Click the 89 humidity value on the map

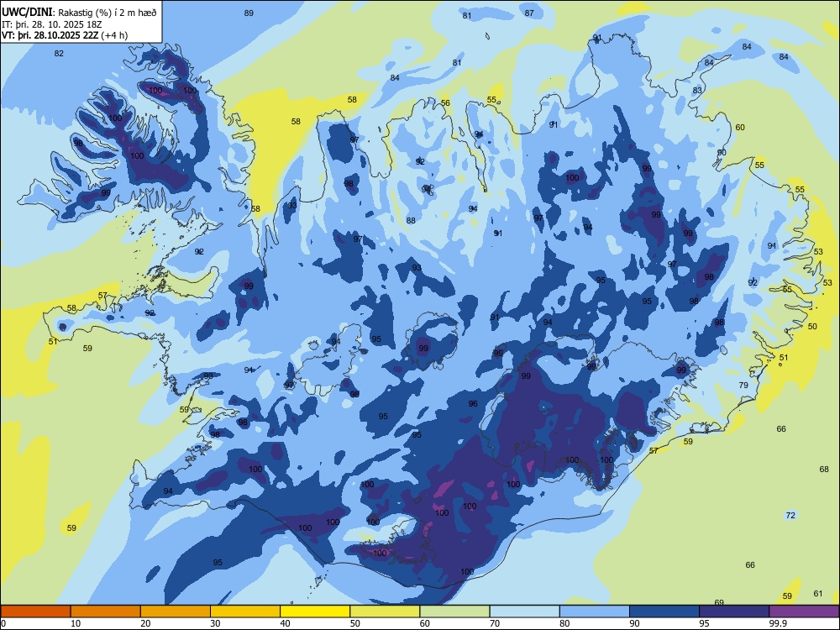coord(249,13)
